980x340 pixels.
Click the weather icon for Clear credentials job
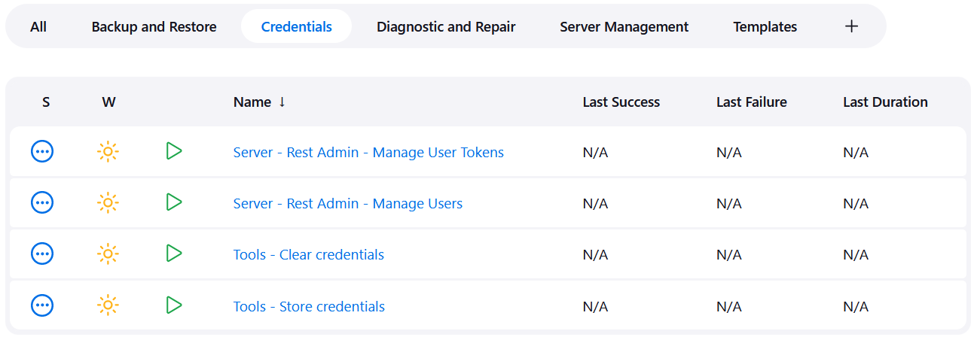point(108,254)
